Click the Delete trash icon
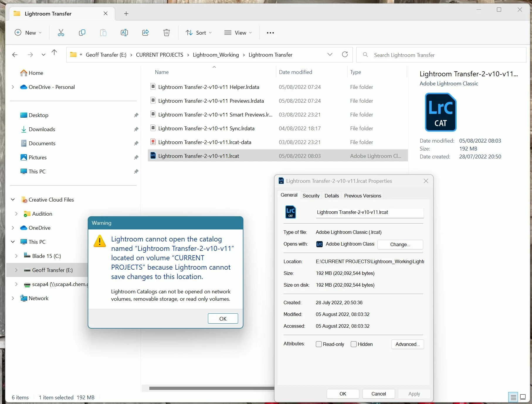 pyautogui.click(x=167, y=33)
